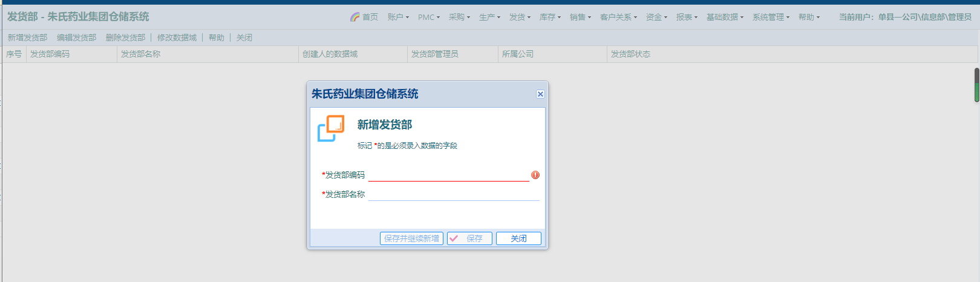Expand the 账户 dropdown menu
The width and height of the screenshot is (980, 282).
(398, 17)
